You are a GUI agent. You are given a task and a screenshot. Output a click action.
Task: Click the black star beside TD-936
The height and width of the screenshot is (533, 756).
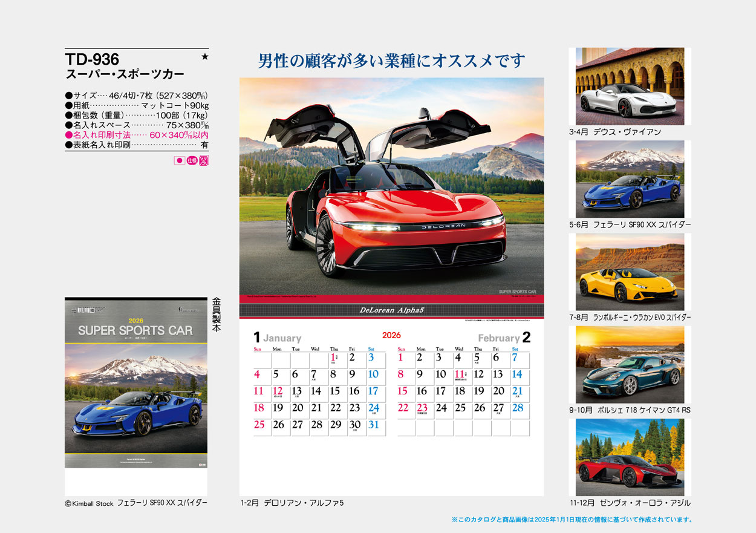point(204,57)
